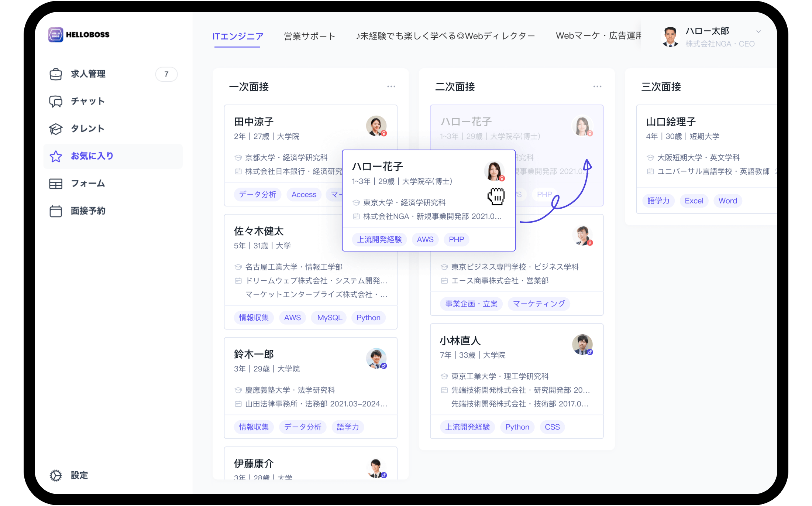Image resolution: width=812 pixels, height=506 pixels.
Task: Open the 田中涼子 candidate card name
Action: pos(254,122)
